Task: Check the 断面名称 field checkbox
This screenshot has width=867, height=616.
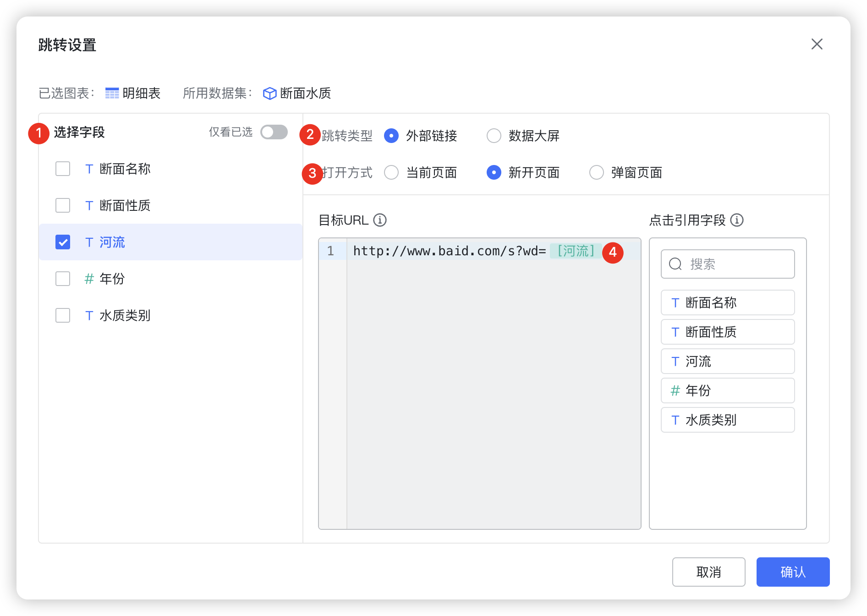Action: pos(63,169)
